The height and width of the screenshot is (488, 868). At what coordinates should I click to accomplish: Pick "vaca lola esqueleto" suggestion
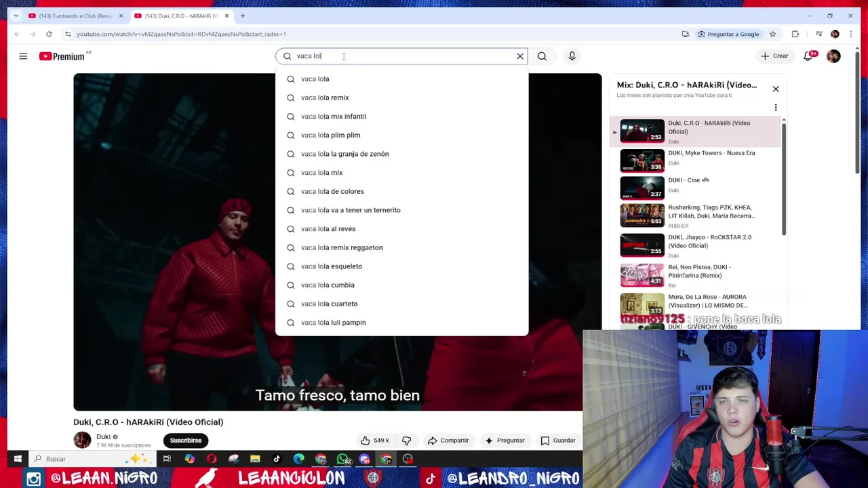(x=401, y=266)
